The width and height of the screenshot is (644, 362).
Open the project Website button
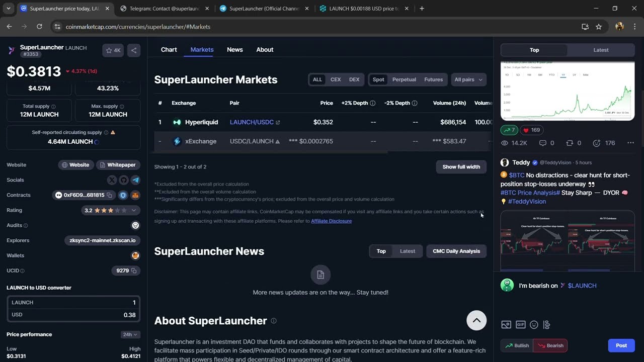[x=75, y=165]
